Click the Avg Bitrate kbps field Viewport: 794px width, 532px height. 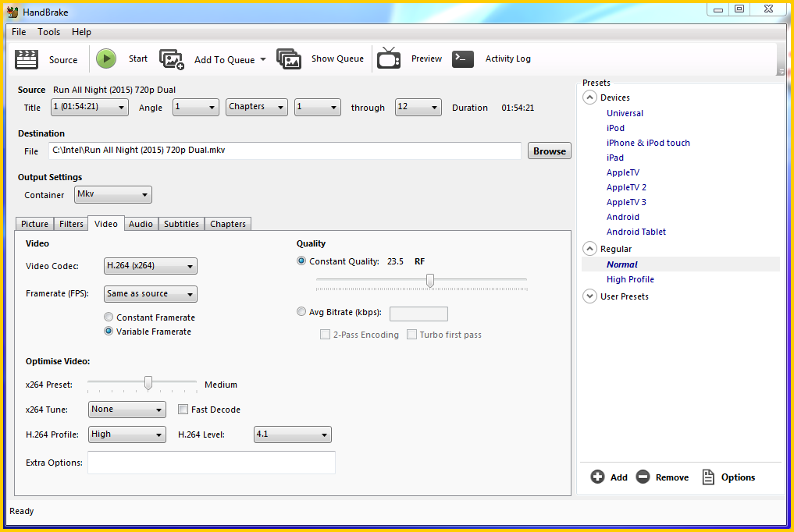[418, 314]
